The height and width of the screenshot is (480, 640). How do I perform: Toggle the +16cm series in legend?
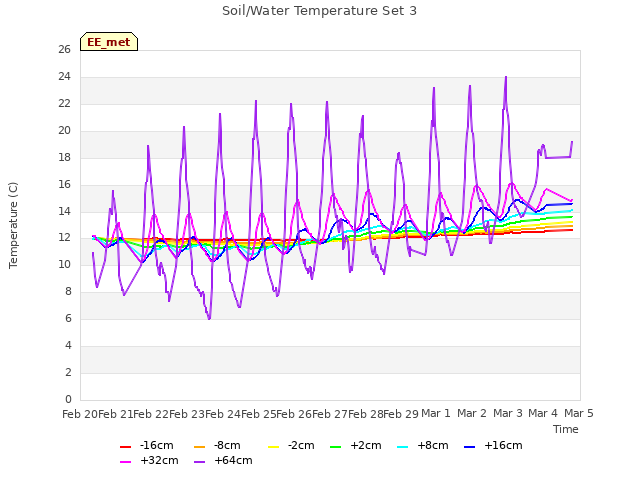click(493, 445)
